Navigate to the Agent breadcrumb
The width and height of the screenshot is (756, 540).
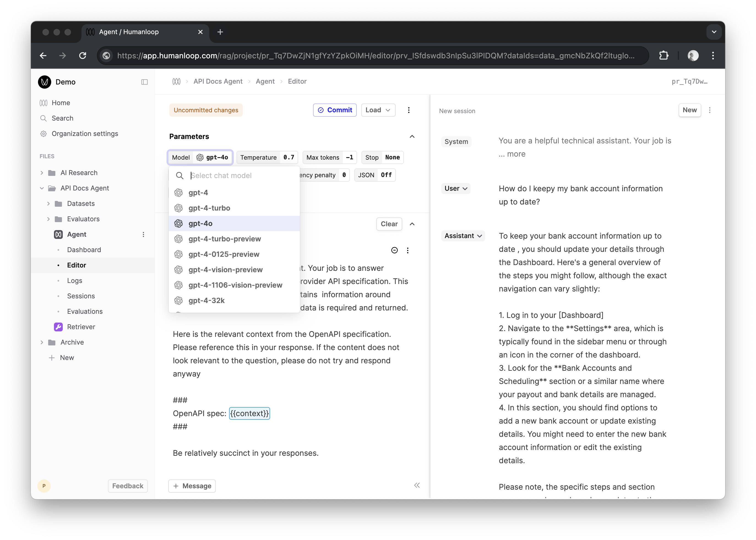pos(265,81)
